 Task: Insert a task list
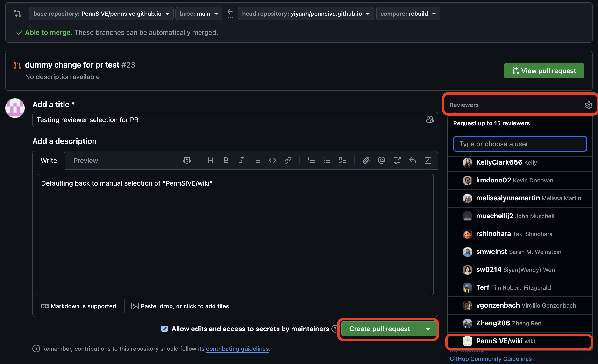pyautogui.click(x=342, y=160)
